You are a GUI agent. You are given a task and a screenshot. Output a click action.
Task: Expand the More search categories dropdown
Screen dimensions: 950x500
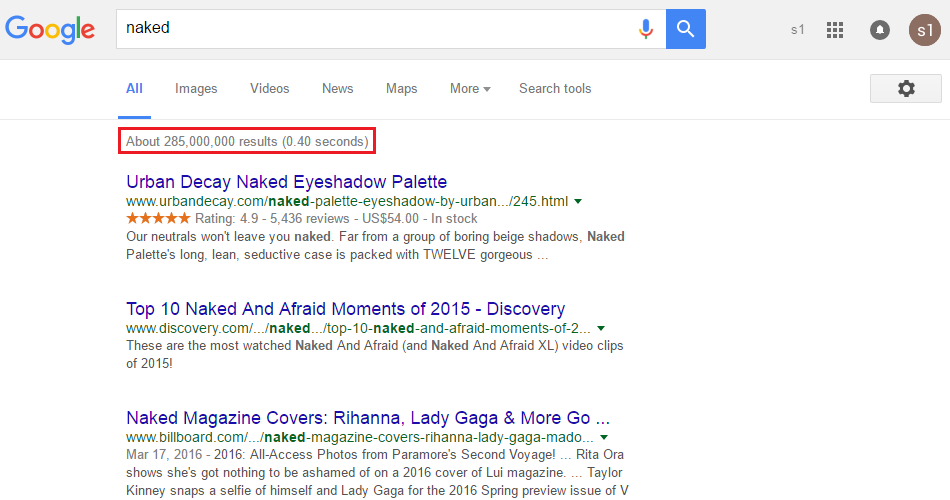point(470,89)
